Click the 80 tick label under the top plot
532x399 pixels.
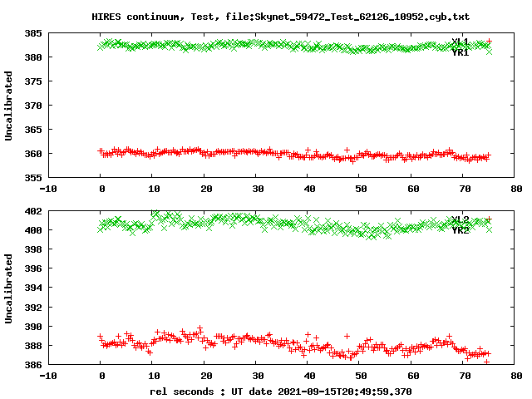click(516, 189)
